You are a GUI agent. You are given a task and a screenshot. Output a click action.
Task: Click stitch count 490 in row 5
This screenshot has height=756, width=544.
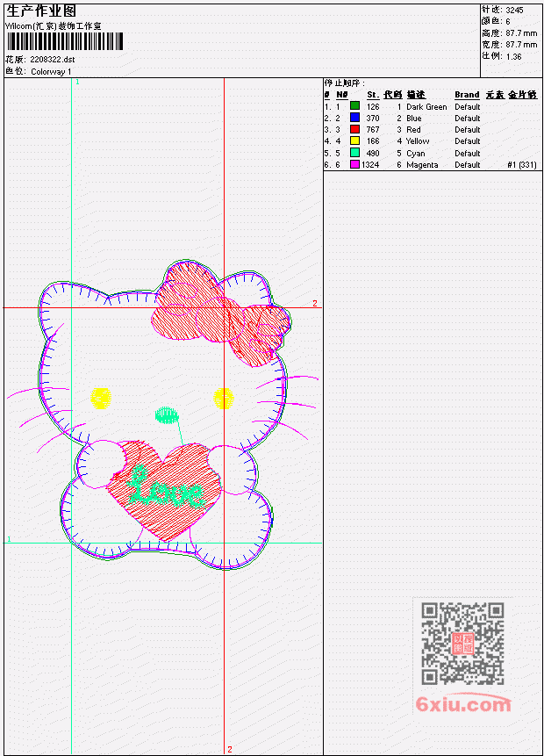pos(373,154)
